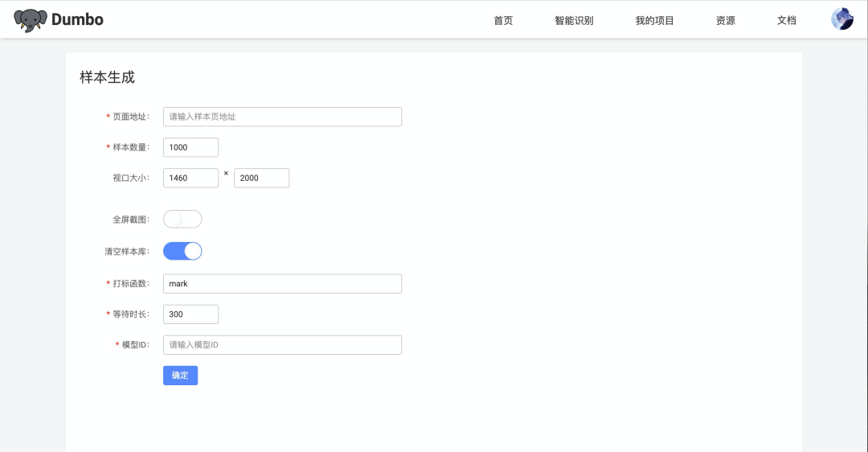Open the 智能识别 menu item
868x452 pixels.
pos(574,21)
